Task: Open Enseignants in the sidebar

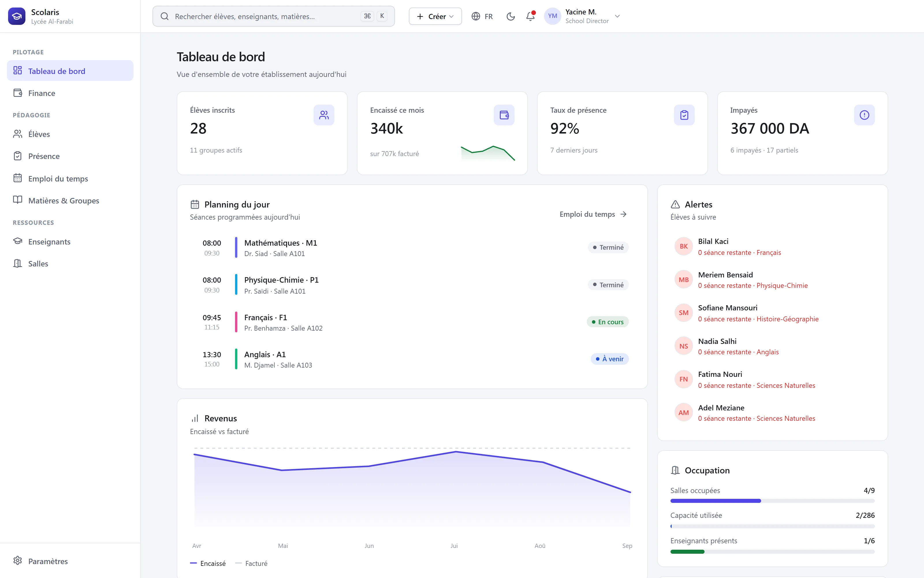Action: (70, 242)
